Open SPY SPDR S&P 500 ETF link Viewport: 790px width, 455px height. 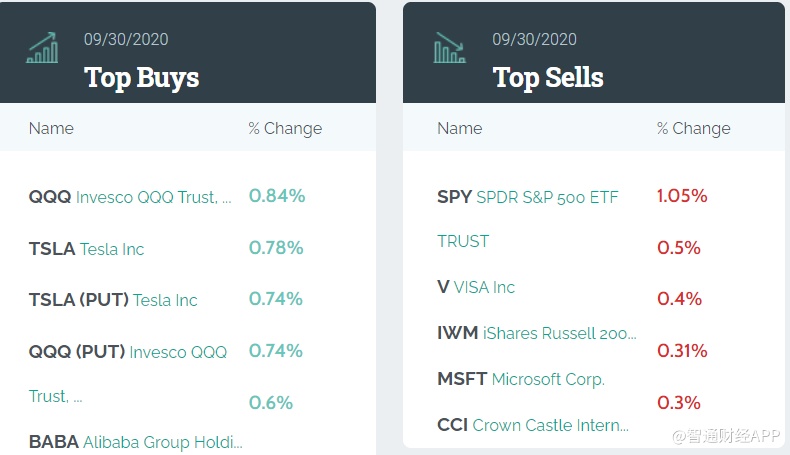point(527,198)
